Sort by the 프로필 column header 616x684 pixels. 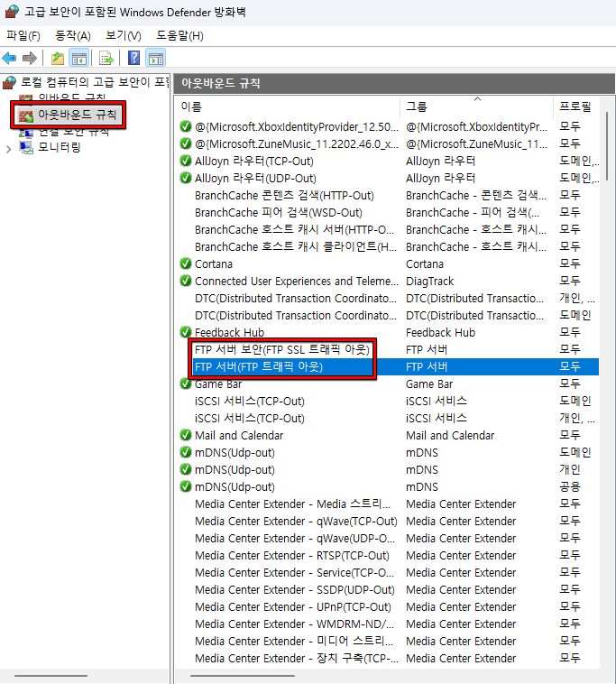pyautogui.click(x=575, y=106)
